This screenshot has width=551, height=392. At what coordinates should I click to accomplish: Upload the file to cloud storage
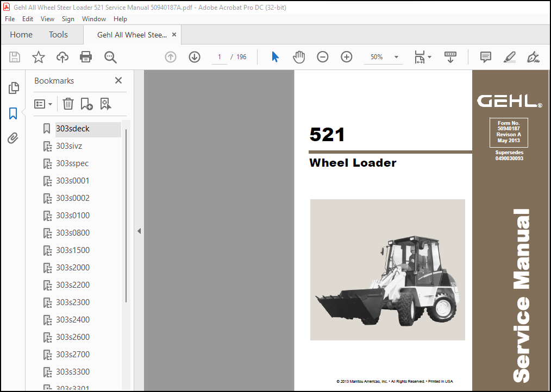click(62, 57)
